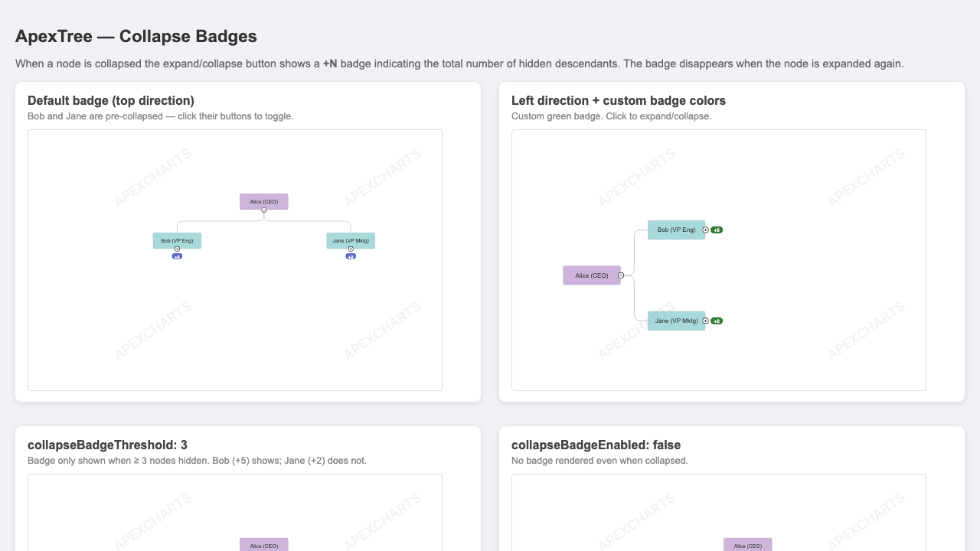Expand Bob (VP Eng) in the top-direction chart
This screenshot has width=980, height=551.
pos(177,249)
